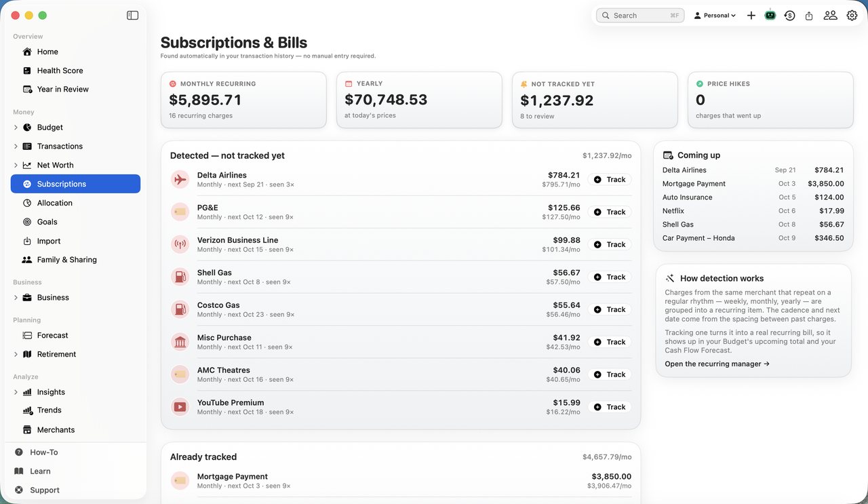Track the YouTube Premium charge
This screenshot has height=504, width=868.
(x=610, y=407)
